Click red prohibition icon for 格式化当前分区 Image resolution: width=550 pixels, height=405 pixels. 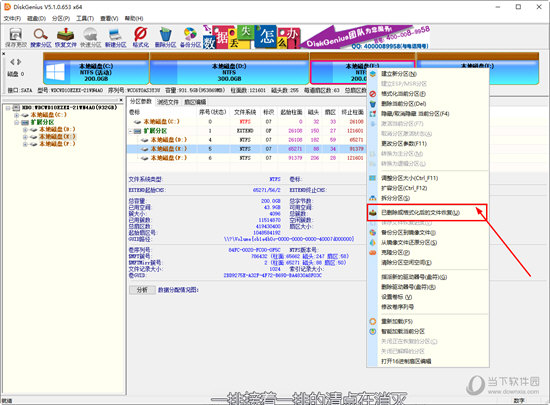pyautogui.click(x=373, y=94)
